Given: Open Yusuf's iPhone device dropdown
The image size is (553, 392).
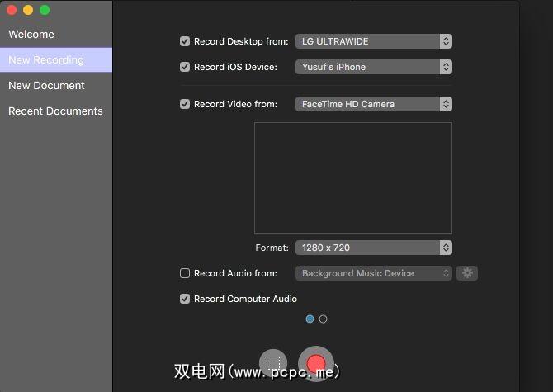Looking at the screenshot, I should pyautogui.click(x=373, y=67).
